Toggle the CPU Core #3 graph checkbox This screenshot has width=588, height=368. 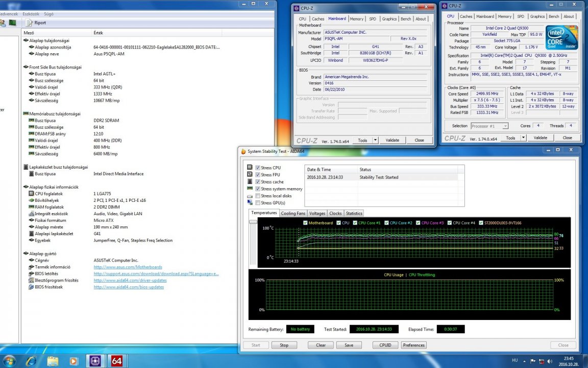point(418,223)
